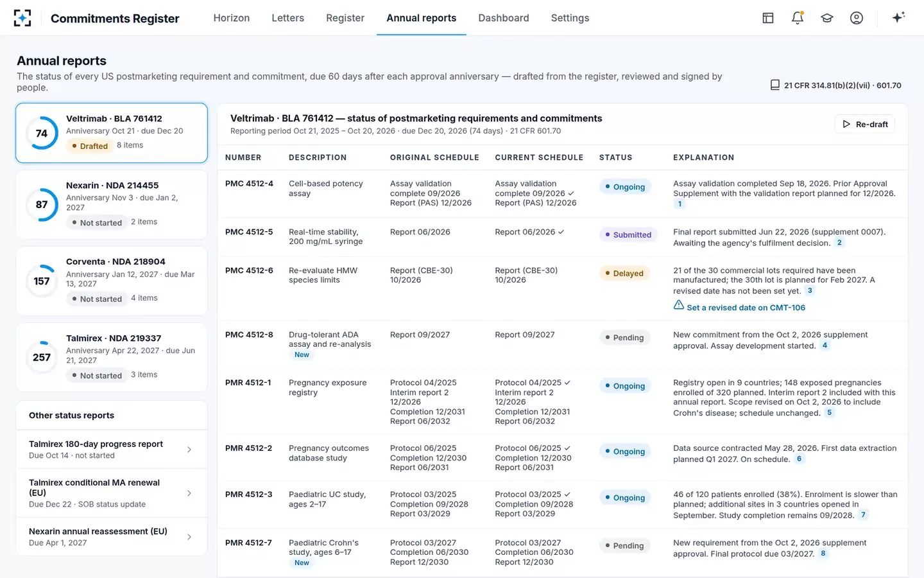Click the Corventa 157-day progress ring
Viewport: 924px width, 578px height.
[x=42, y=281]
